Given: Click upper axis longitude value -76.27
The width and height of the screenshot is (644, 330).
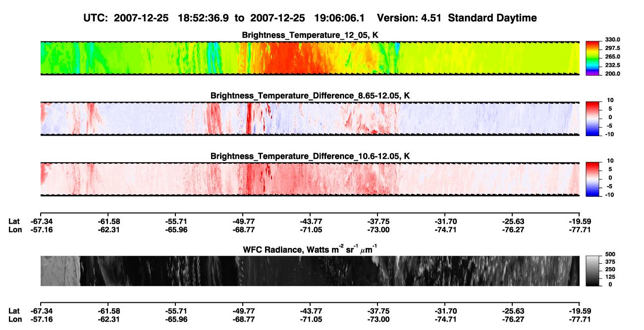Looking at the screenshot, I should 512,230.
